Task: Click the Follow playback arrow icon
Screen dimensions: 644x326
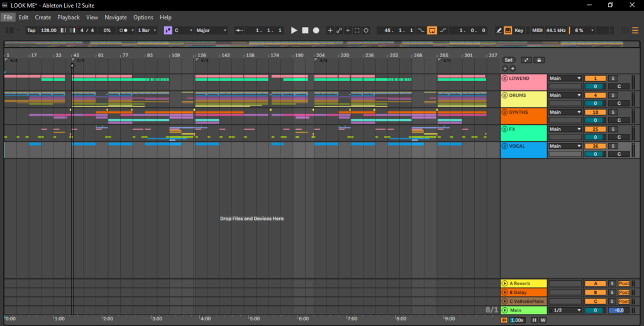Action: [x=238, y=30]
